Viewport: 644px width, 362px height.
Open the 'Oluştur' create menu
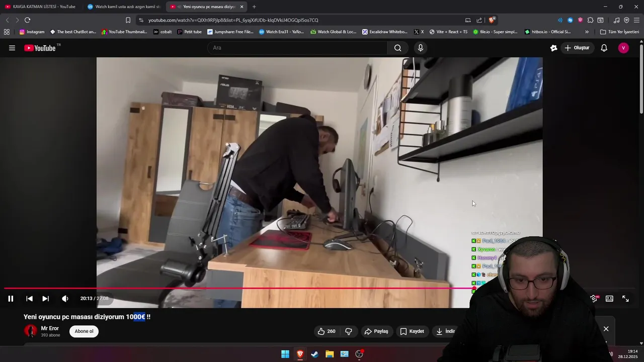[x=577, y=48]
